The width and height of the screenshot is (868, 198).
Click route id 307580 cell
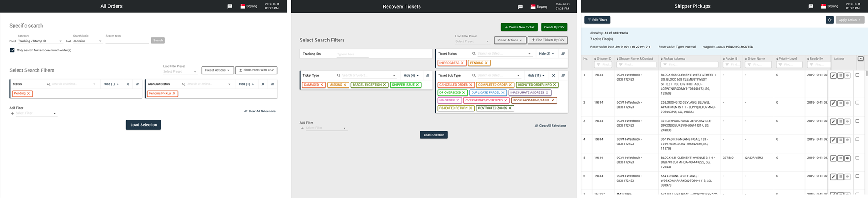pos(728,158)
